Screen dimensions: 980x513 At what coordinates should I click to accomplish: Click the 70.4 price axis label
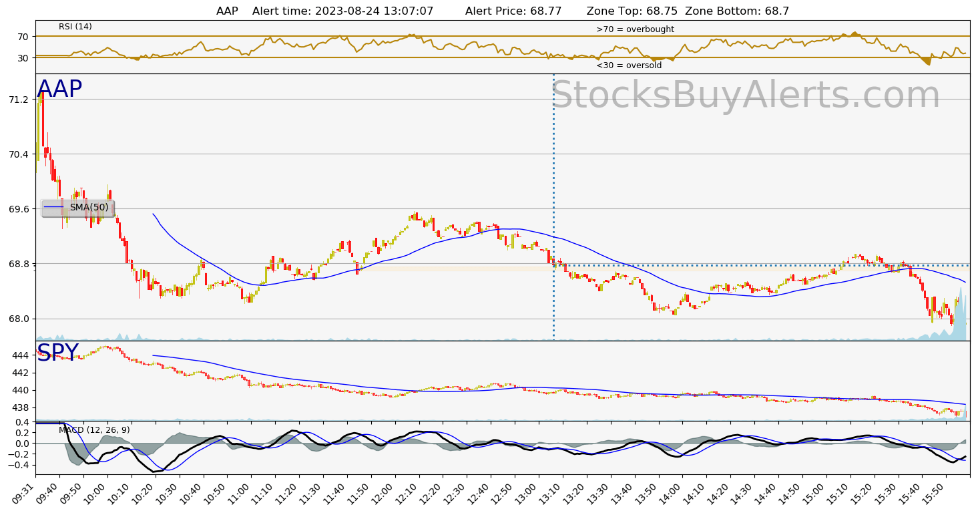(18, 154)
